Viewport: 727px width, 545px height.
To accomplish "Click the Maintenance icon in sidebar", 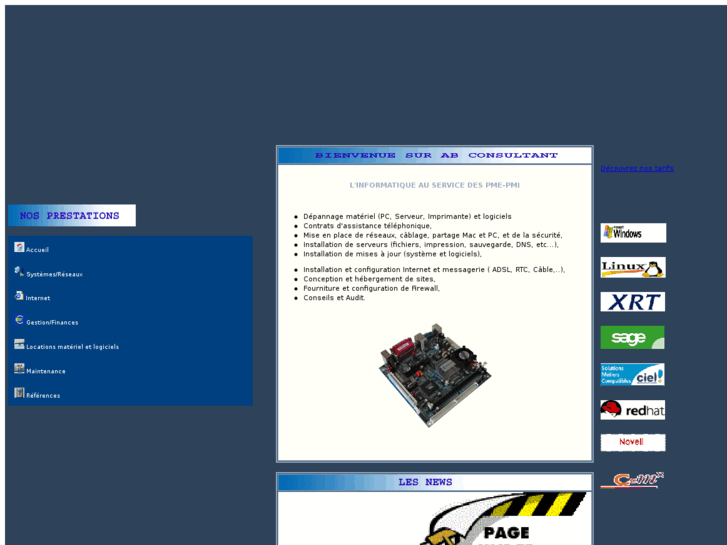I will [x=19, y=369].
